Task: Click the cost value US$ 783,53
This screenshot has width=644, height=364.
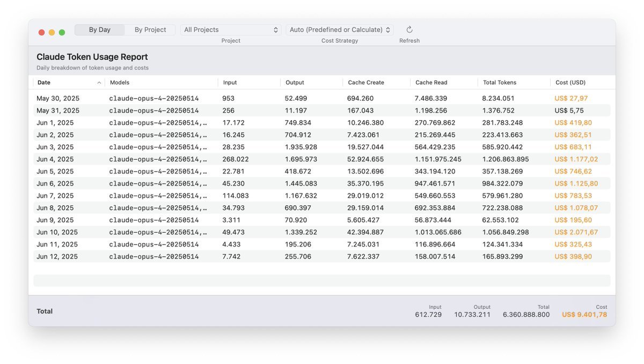Action: [573, 196]
